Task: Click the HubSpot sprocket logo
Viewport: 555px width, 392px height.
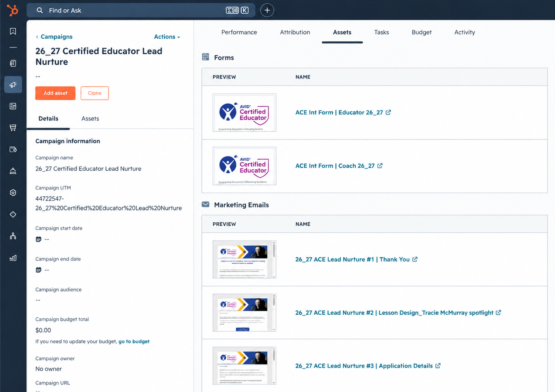Action: point(13,10)
